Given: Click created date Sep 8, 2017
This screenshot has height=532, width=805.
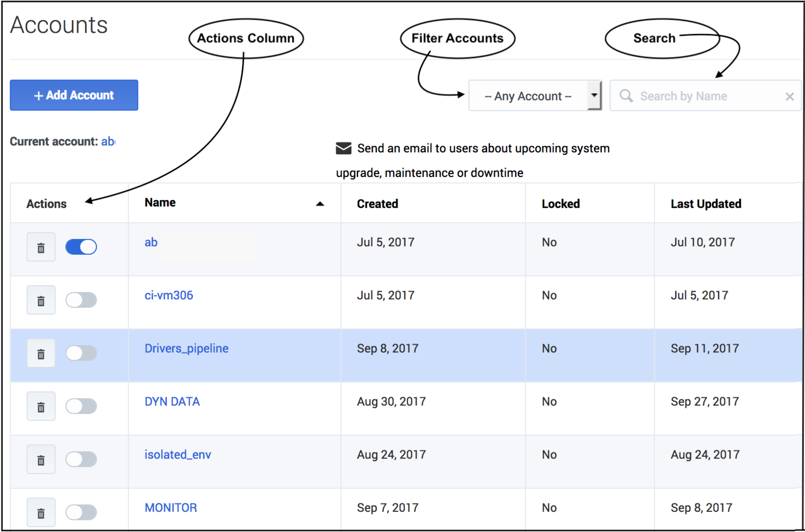Looking at the screenshot, I should point(387,348).
